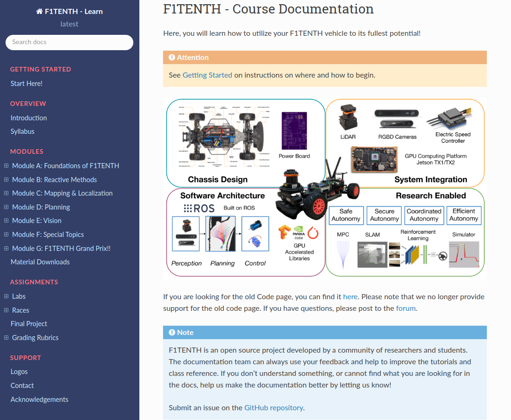Open the Races page link
The height and width of the screenshot is (420, 511).
click(20, 310)
